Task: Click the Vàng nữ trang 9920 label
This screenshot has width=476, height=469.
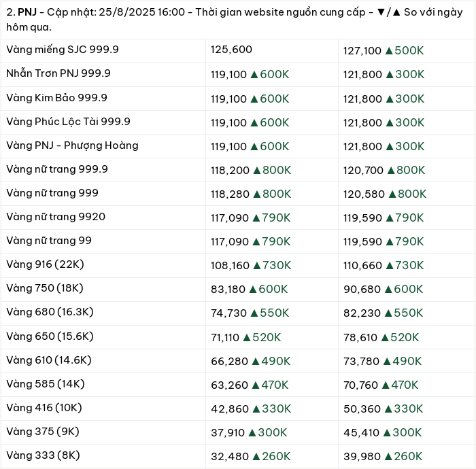Action: 56,217
